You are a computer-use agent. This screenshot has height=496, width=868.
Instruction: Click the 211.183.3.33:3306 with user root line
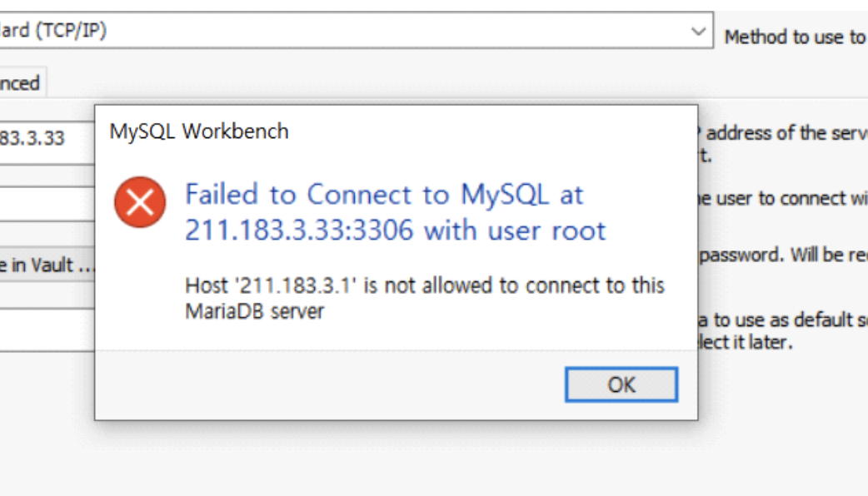tap(395, 230)
